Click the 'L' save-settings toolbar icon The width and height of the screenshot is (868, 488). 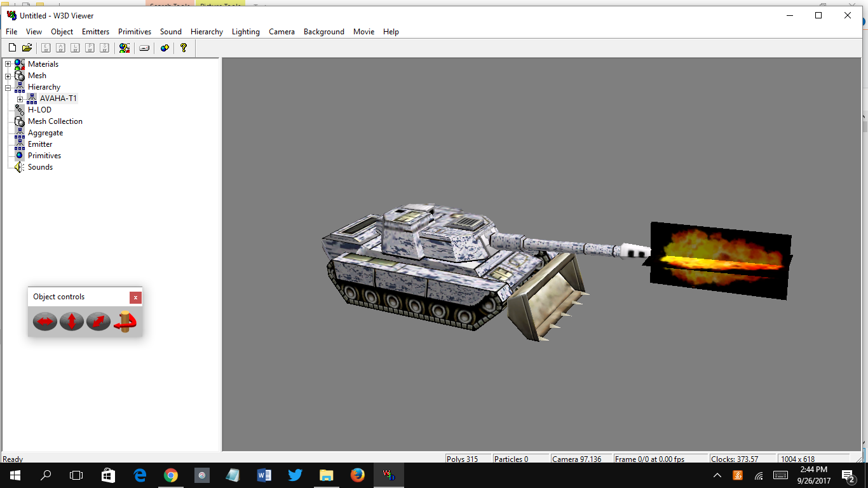click(x=75, y=48)
